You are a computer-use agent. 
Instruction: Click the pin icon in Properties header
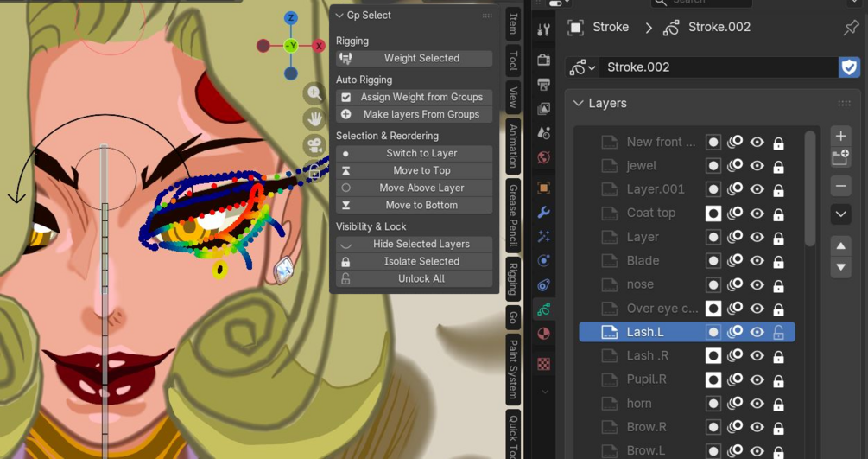pos(851,27)
